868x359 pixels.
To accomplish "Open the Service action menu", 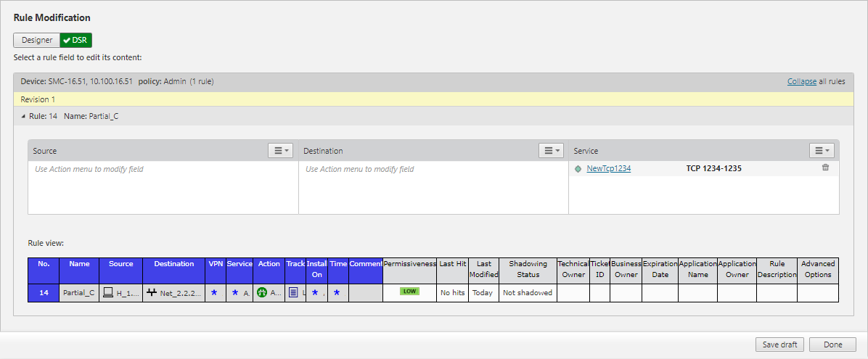I will (822, 151).
